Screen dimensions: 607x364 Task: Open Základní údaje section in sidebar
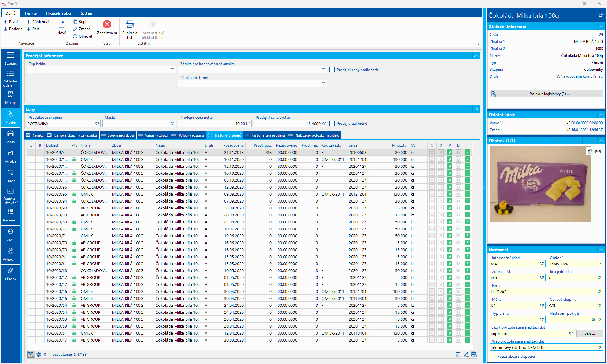pyautogui.click(x=10, y=78)
